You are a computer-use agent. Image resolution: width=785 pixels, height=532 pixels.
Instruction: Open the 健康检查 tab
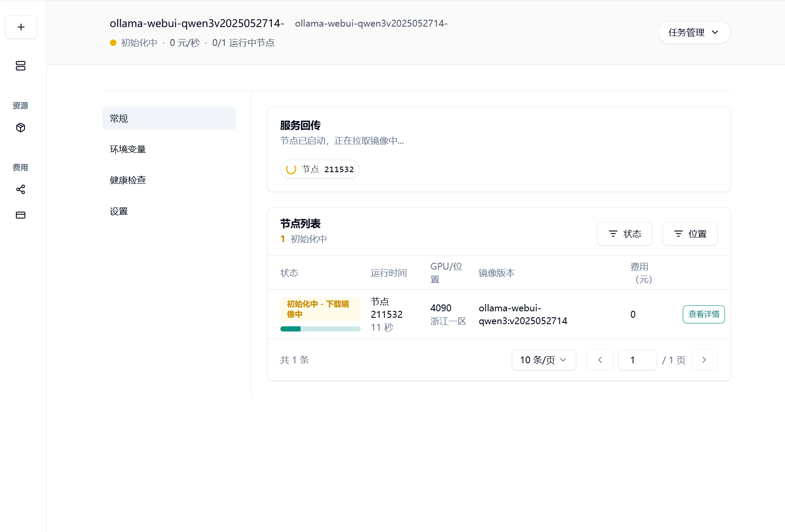pyautogui.click(x=128, y=180)
